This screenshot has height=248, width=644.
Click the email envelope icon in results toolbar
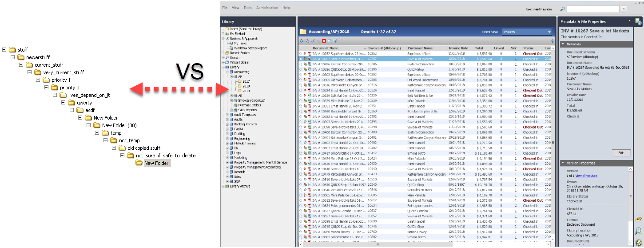pos(330,41)
